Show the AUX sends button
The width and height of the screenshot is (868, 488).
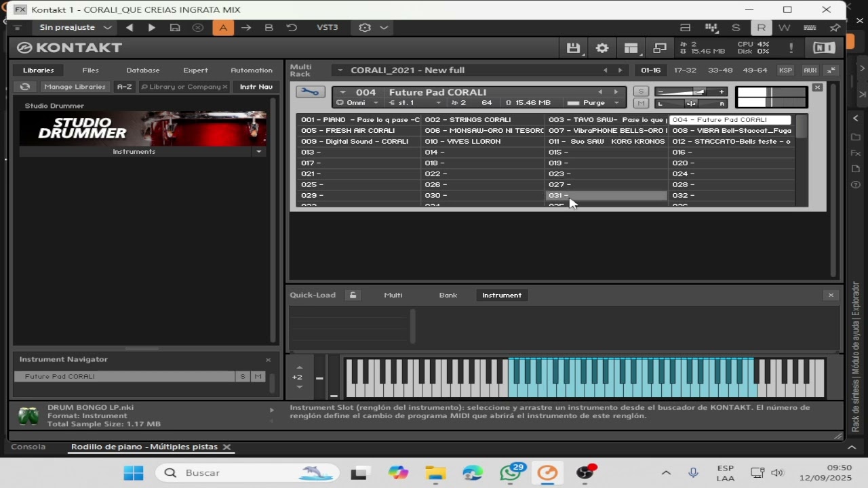tap(810, 70)
